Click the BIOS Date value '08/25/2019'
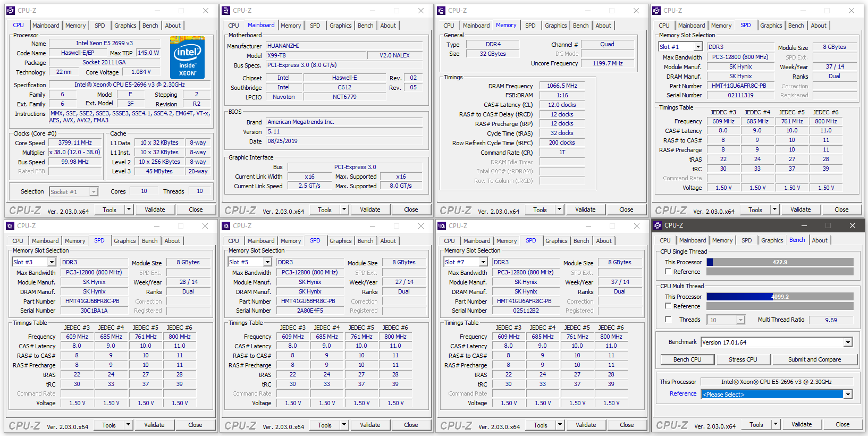Image resolution: width=868 pixels, height=436 pixels. (x=344, y=141)
